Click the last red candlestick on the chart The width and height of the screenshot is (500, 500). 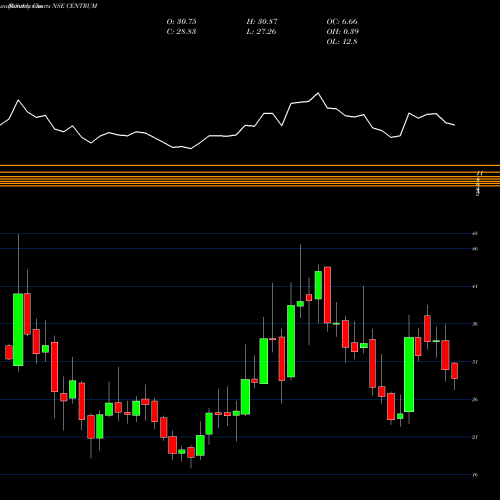pyautogui.click(x=455, y=371)
